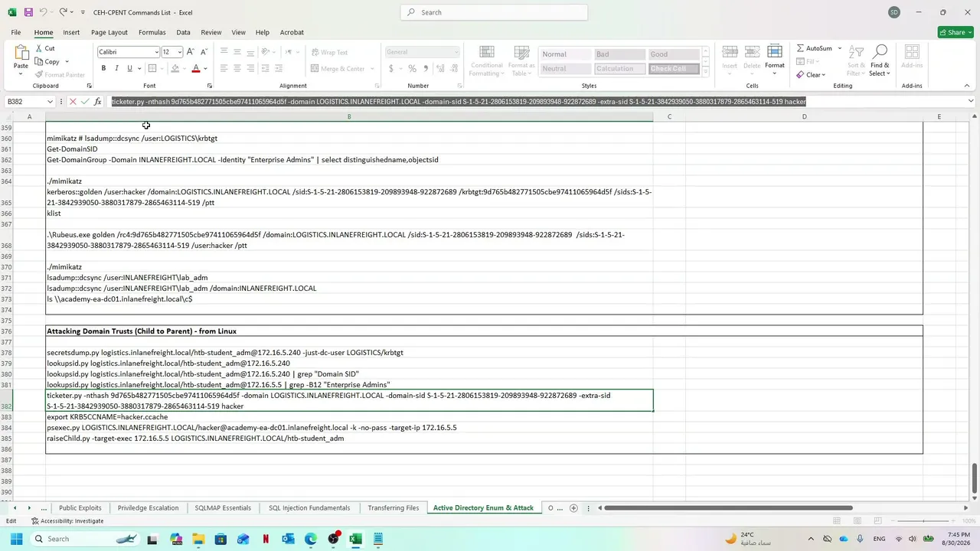Click the user account avatar SD
980x551 pixels.
click(x=894, y=12)
